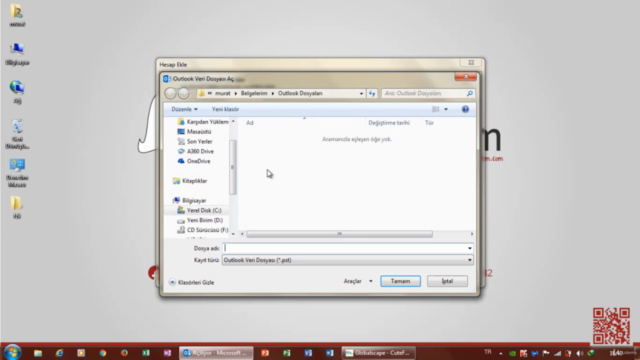Click the Tamam button
The width and height of the screenshot is (640, 360).
(400, 281)
